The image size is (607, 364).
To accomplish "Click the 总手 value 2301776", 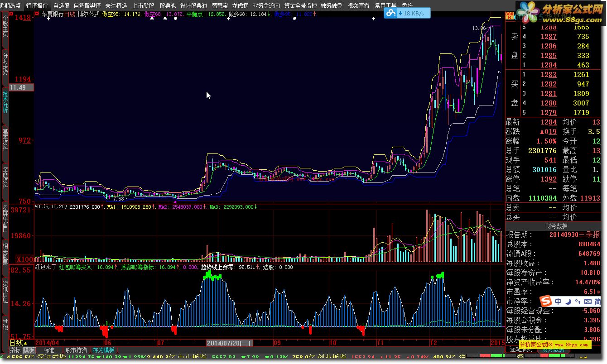I will click(x=542, y=151).
